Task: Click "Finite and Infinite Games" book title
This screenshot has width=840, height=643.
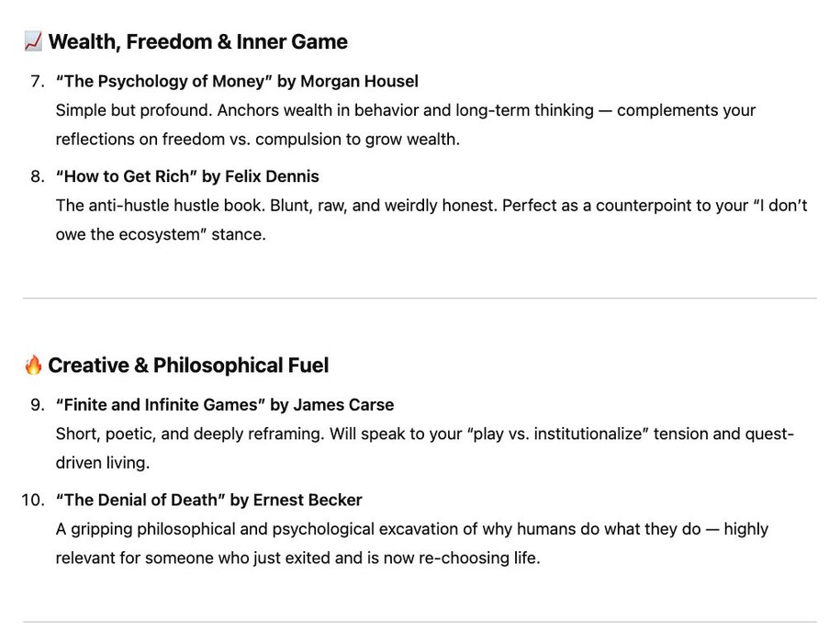Action: (161, 404)
